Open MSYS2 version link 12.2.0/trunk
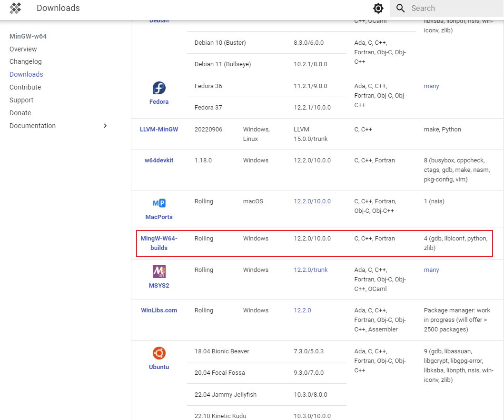Viewport: 504px width, 420px height. (x=310, y=270)
